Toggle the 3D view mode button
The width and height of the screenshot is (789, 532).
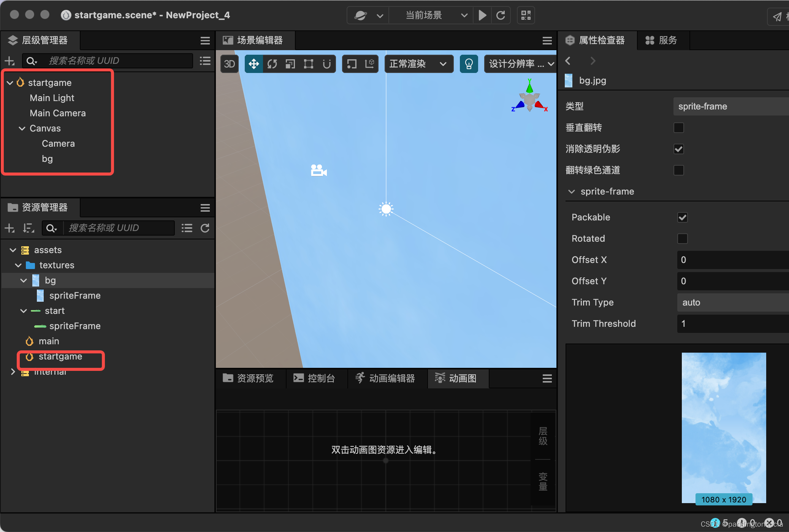coord(229,64)
